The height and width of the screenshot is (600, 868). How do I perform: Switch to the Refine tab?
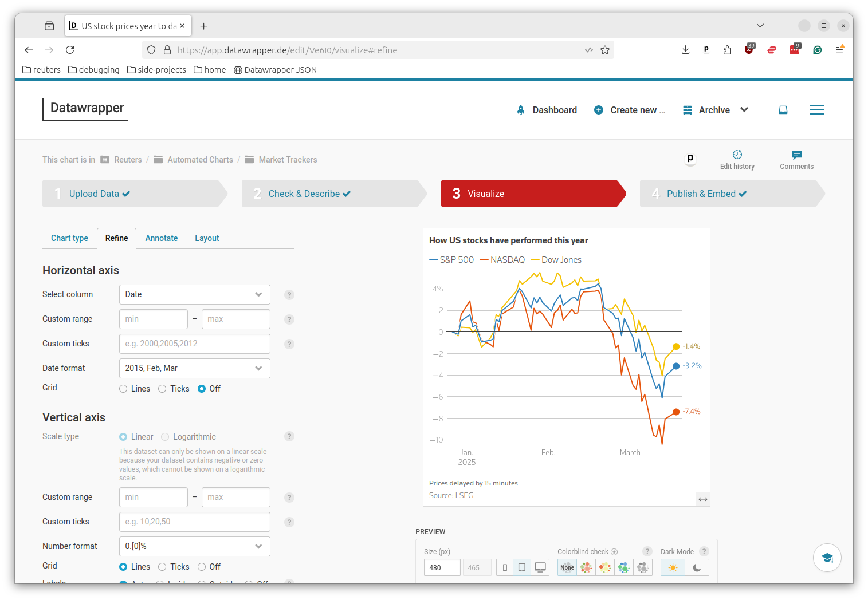116,238
